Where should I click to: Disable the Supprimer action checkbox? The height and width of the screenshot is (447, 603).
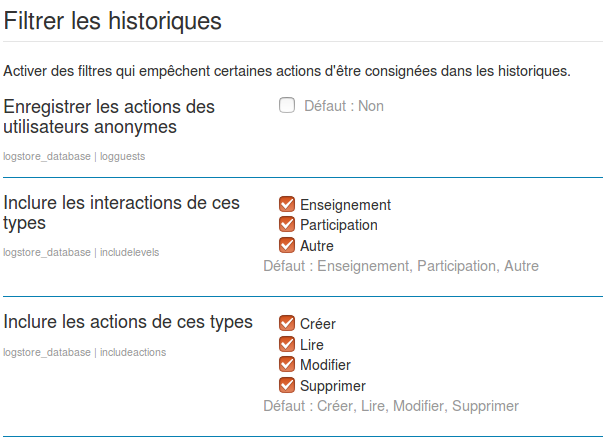287,385
